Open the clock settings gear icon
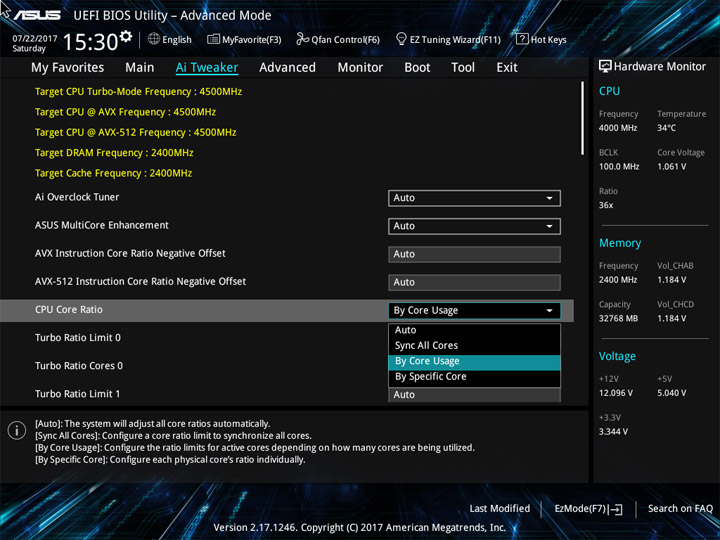720x540 pixels. [x=125, y=36]
